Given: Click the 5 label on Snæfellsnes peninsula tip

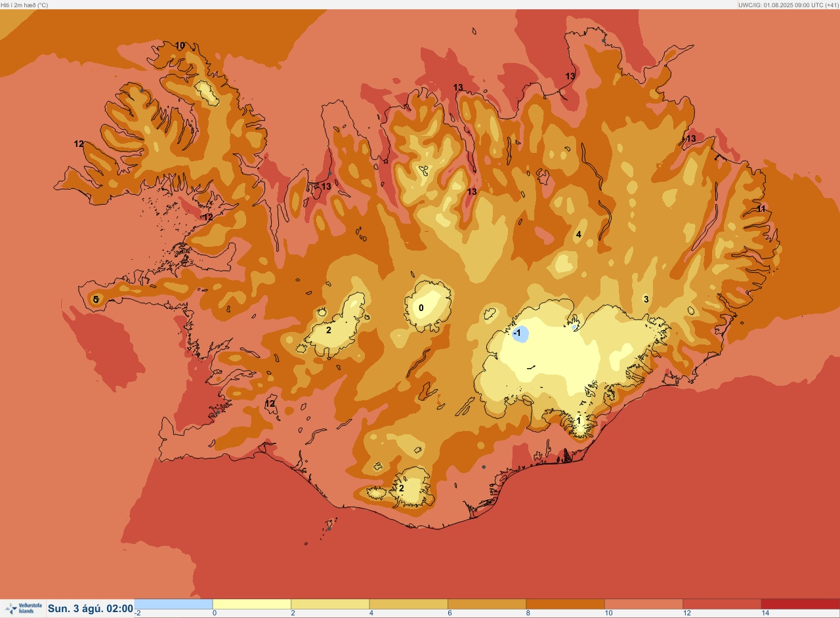Looking at the screenshot, I should [96, 299].
